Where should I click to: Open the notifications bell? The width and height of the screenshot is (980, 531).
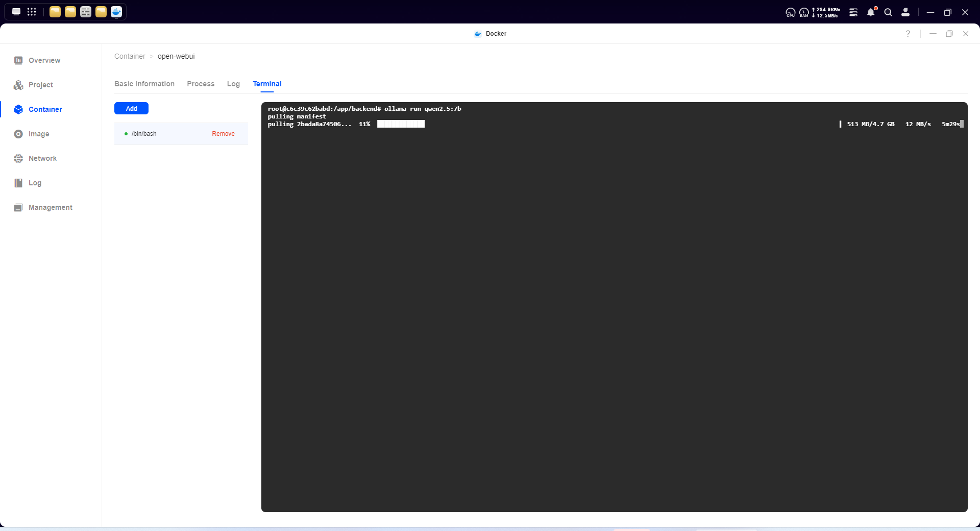tap(871, 12)
